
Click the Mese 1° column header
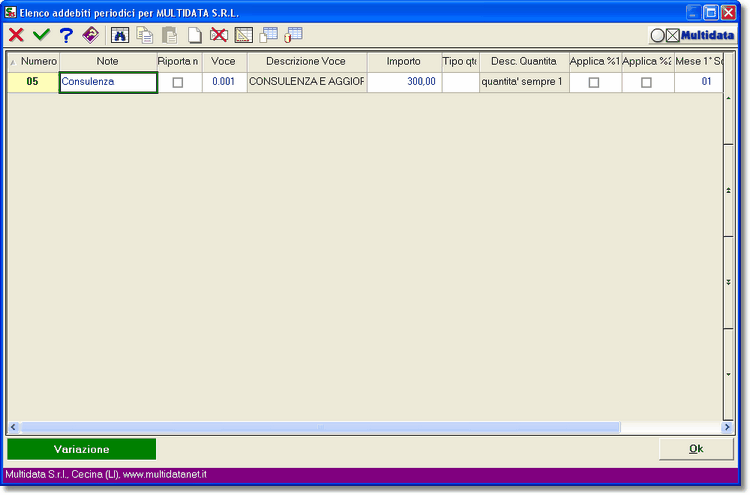pos(698,62)
